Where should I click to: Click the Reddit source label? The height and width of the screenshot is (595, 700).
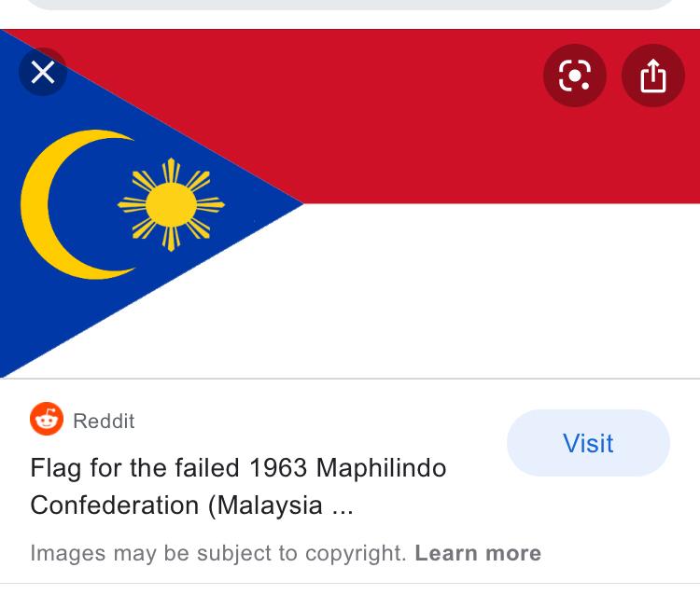point(104,421)
